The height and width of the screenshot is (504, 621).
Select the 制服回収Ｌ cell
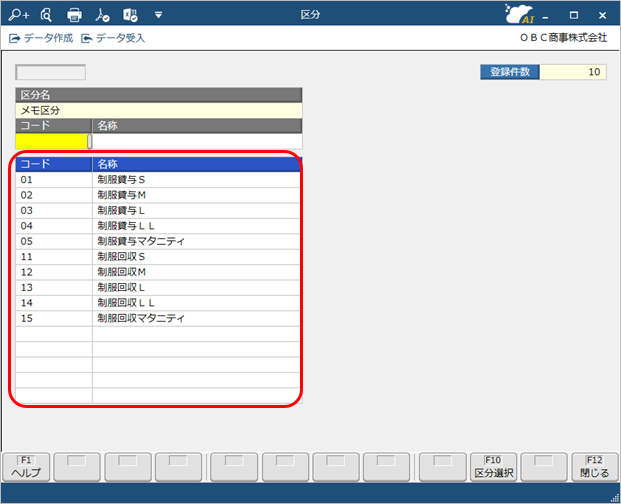tap(196, 288)
